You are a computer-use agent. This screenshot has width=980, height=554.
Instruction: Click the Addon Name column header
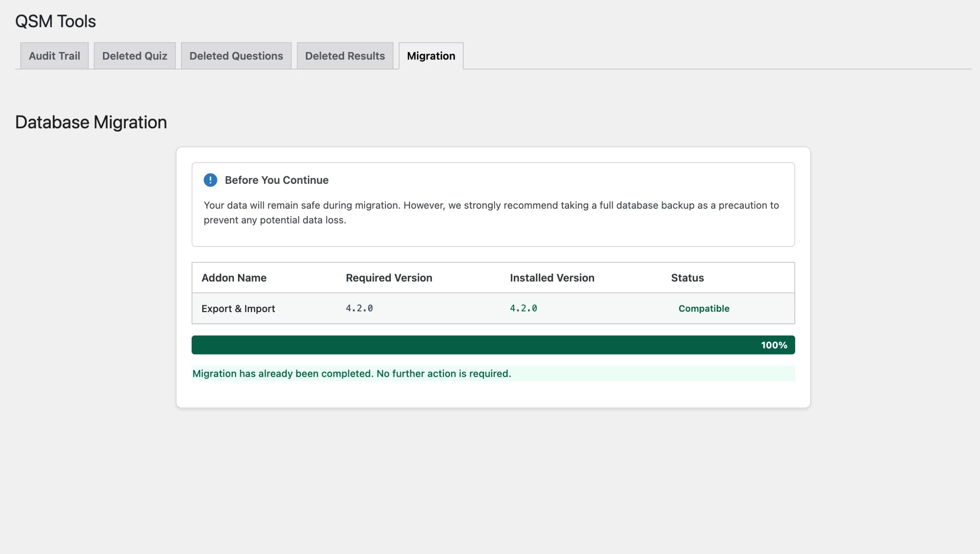(234, 278)
